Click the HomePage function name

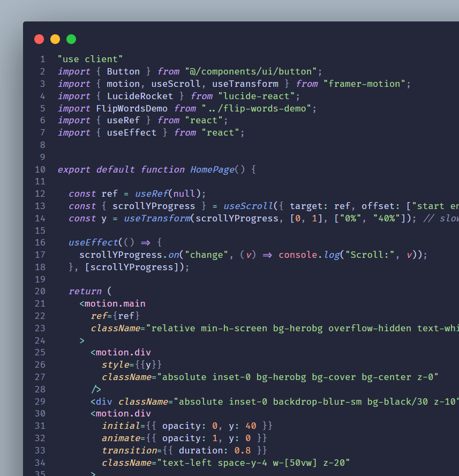[212, 169]
